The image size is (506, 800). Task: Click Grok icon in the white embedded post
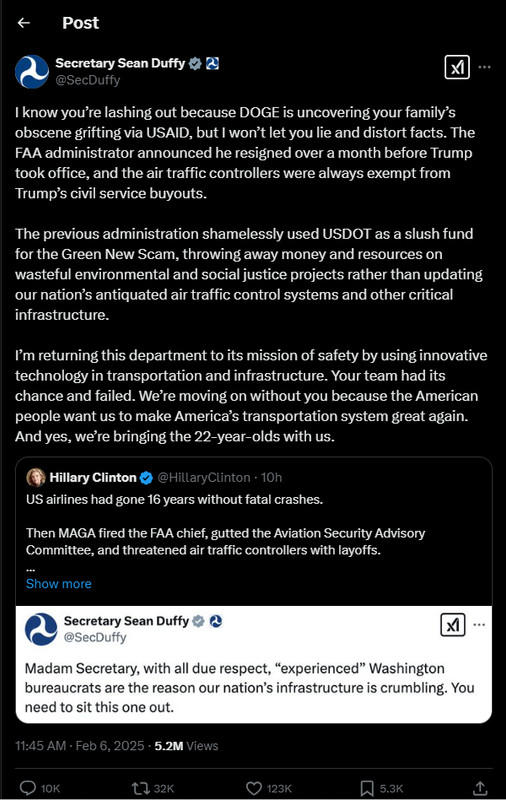(453, 624)
